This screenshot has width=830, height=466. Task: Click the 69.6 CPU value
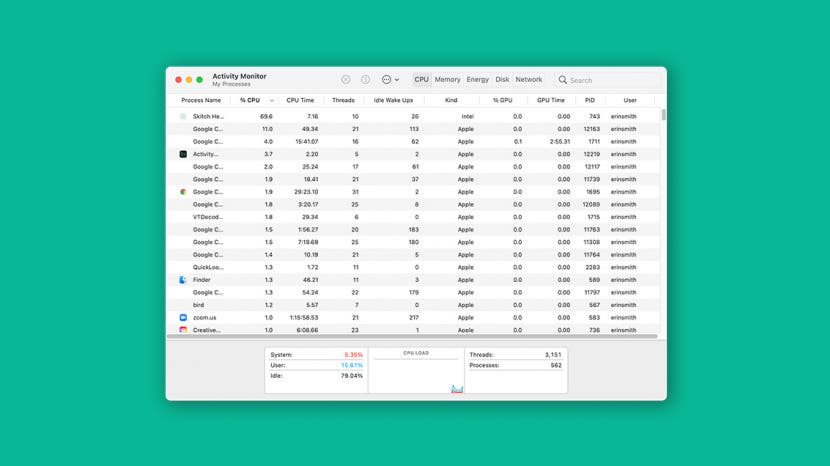pyautogui.click(x=266, y=116)
